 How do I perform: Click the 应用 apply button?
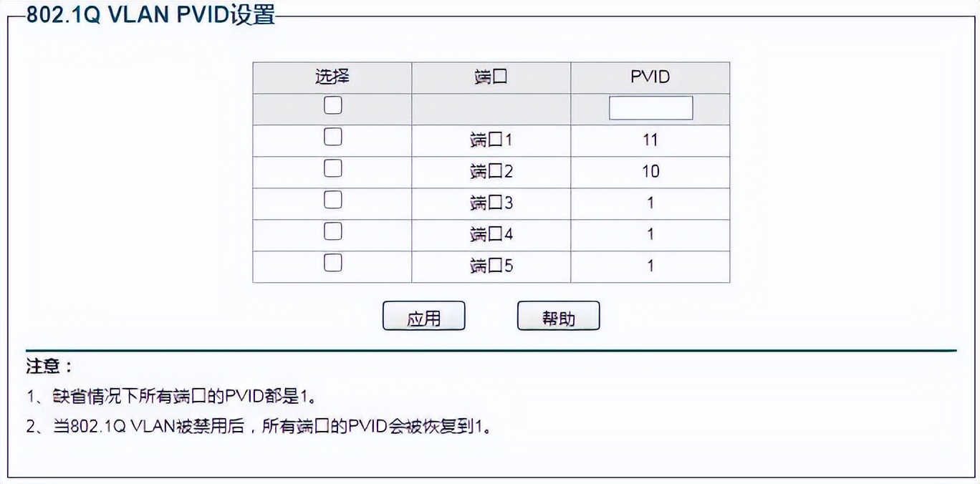click(x=424, y=315)
